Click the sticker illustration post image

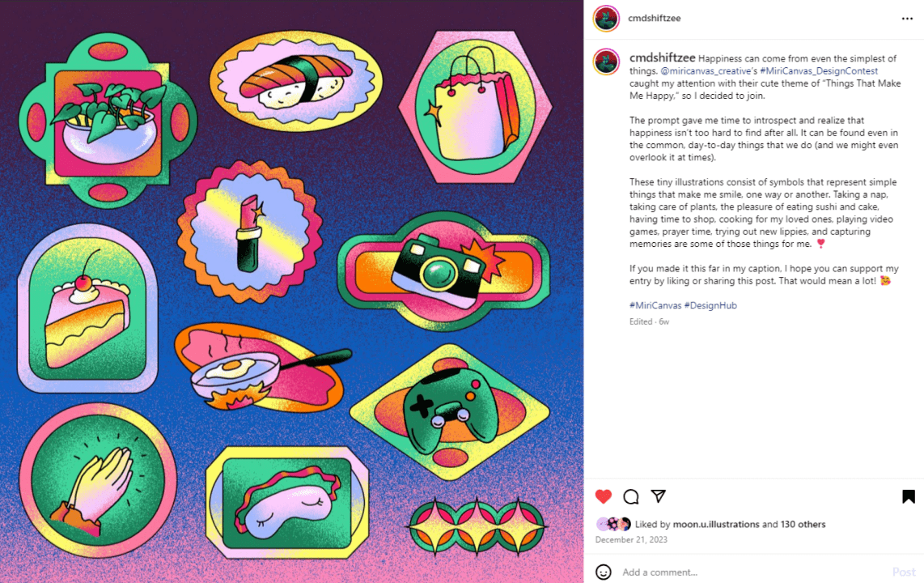[x=292, y=291]
